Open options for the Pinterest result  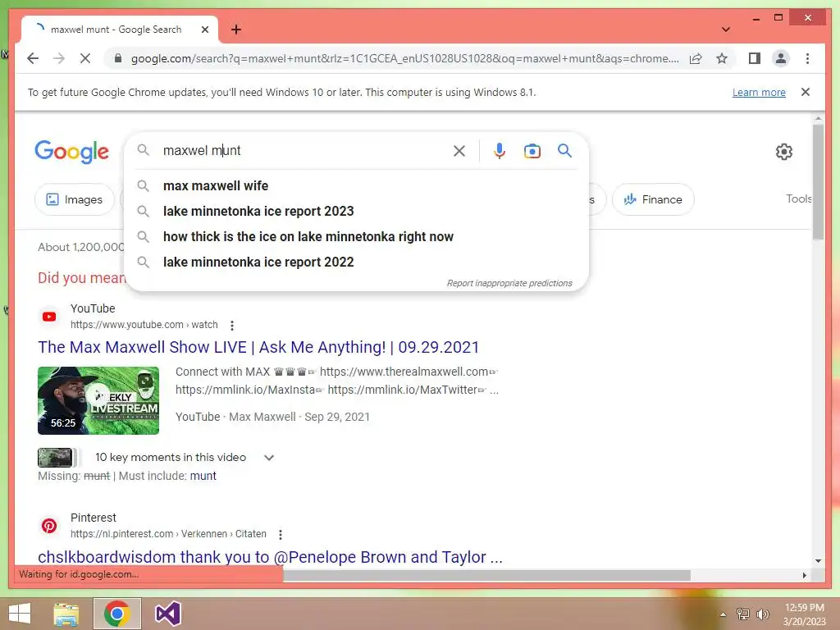pos(281,534)
